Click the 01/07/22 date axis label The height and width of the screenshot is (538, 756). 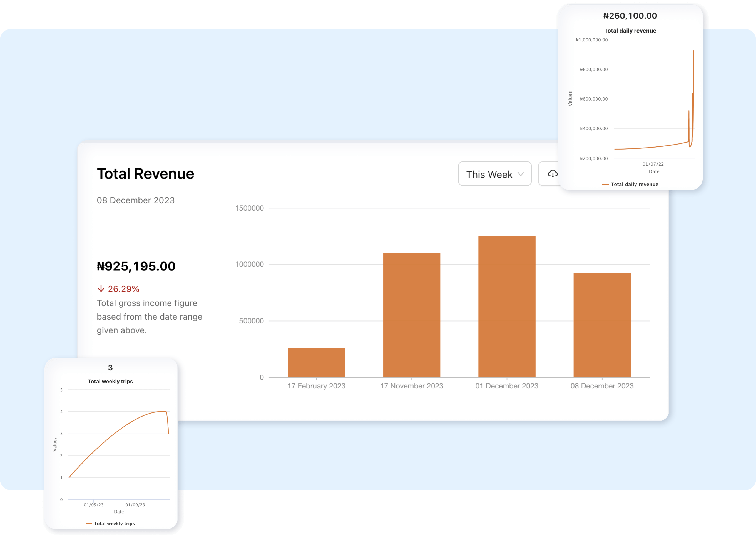coord(653,164)
